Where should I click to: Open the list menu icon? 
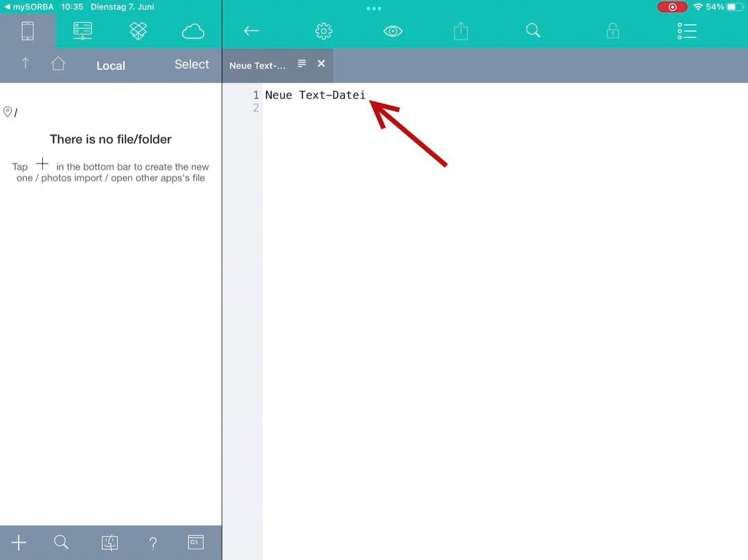click(686, 31)
